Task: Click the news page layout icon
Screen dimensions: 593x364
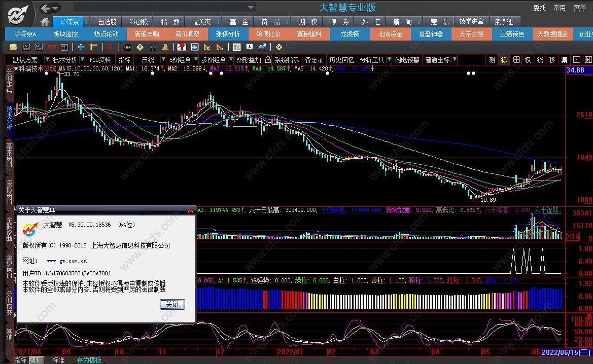Action: 237,47
